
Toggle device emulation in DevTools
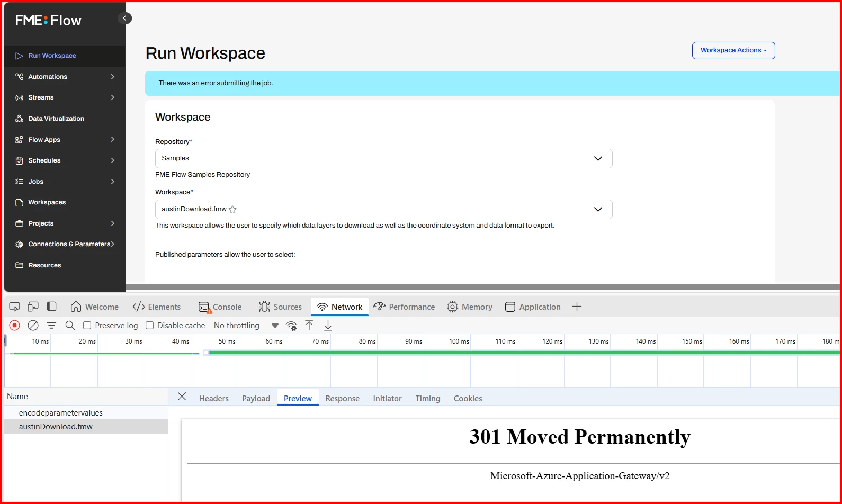[x=33, y=307]
